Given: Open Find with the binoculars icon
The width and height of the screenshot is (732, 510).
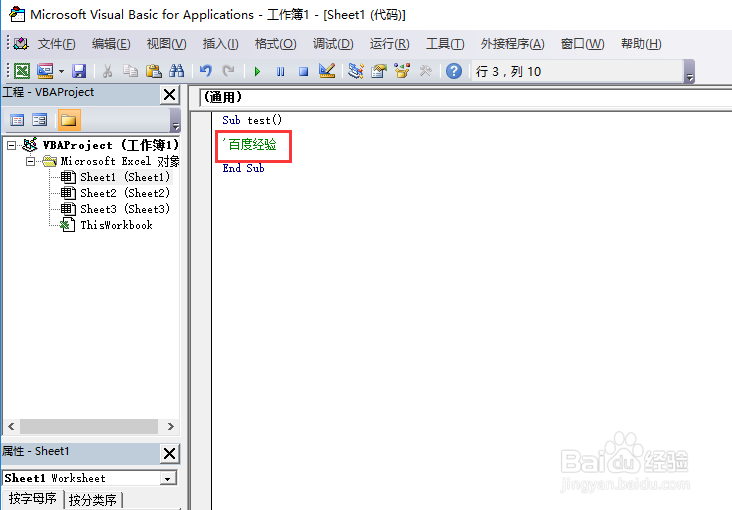Looking at the screenshot, I should coord(176,71).
